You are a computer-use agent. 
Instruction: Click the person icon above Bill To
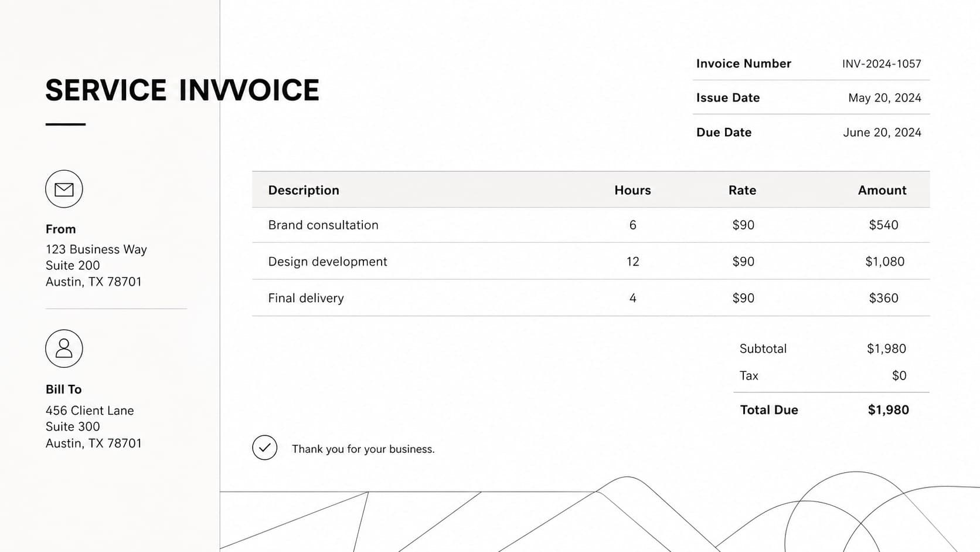point(64,348)
